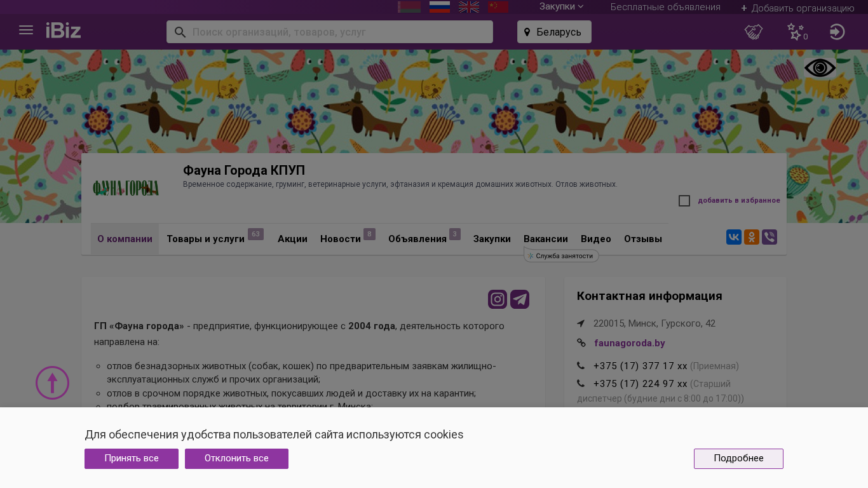Switch site language to English flag

(x=469, y=7)
